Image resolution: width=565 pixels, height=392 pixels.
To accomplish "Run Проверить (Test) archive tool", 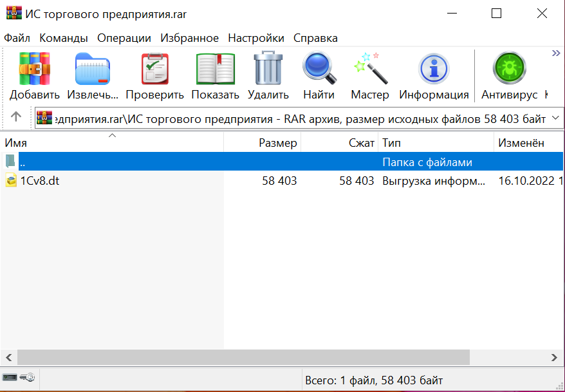I will point(154,70).
